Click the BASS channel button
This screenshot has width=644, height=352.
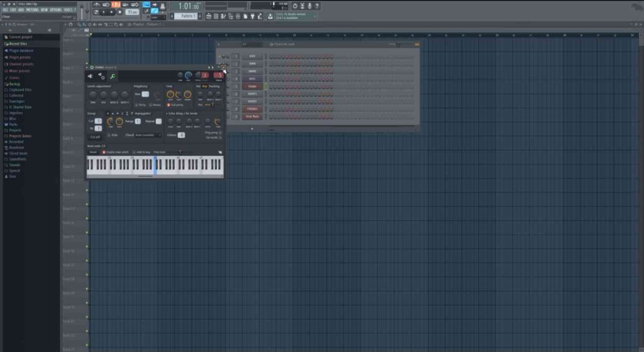click(252, 79)
